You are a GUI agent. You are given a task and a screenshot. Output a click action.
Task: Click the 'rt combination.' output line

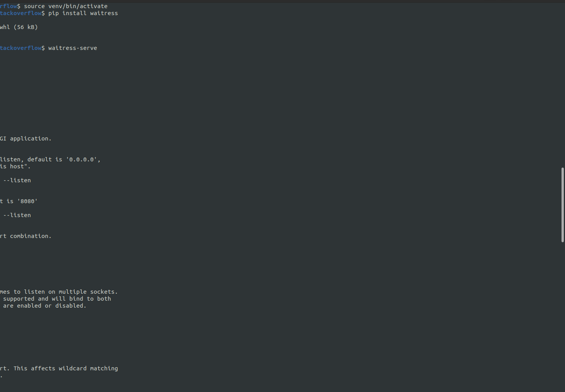(26, 236)
